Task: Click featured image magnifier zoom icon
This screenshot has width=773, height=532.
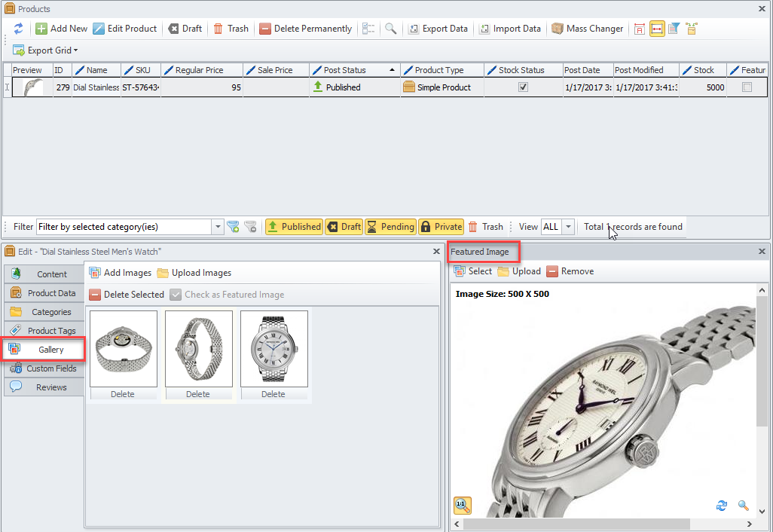Action: point(744,506)
